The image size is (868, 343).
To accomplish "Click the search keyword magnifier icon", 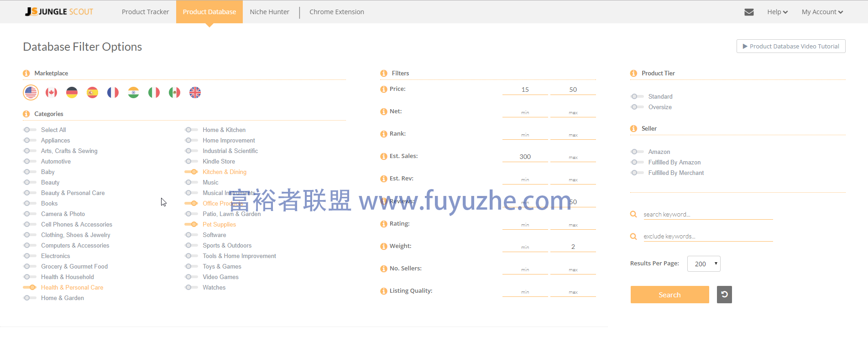I will [x=634, y=214].
